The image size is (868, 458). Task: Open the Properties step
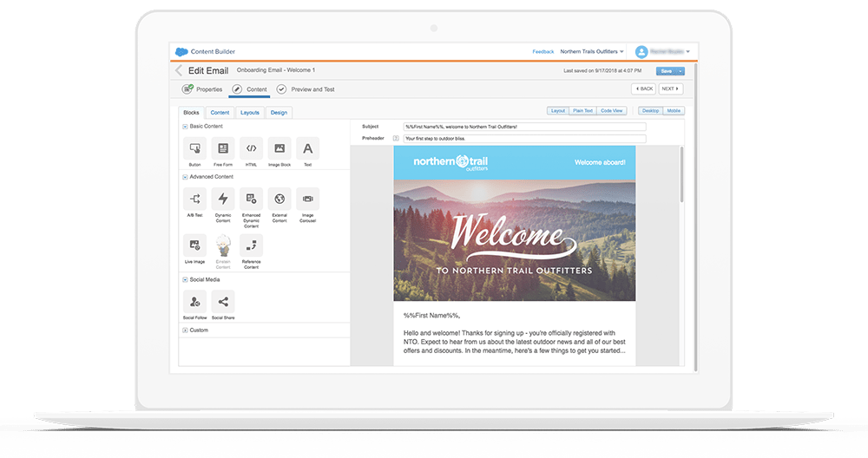click(x=202, y=89)
